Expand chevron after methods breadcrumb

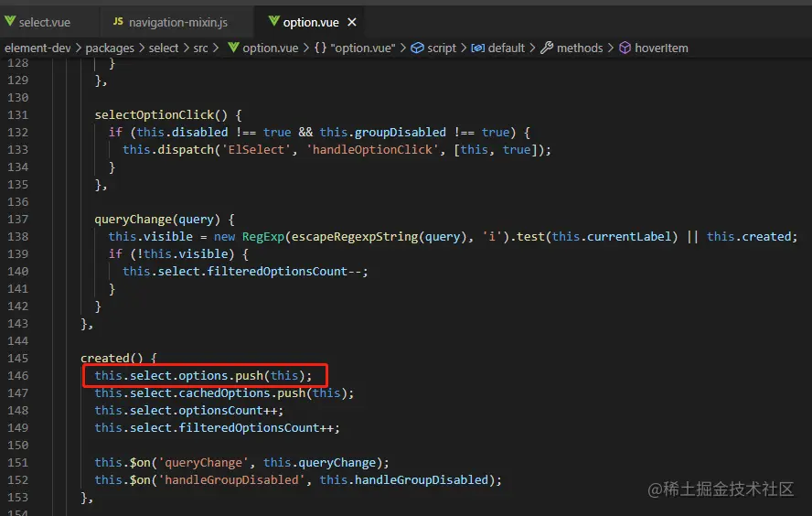[x=611, y=48]
